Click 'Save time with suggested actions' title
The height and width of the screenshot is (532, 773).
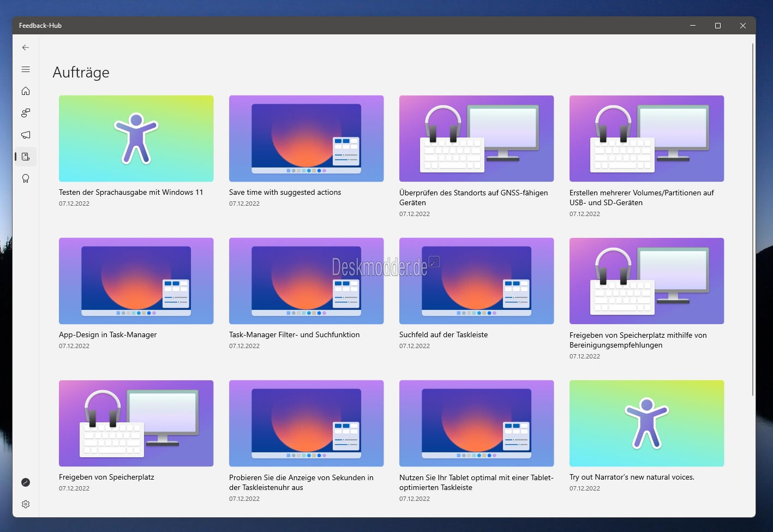(x=285, y=192)
